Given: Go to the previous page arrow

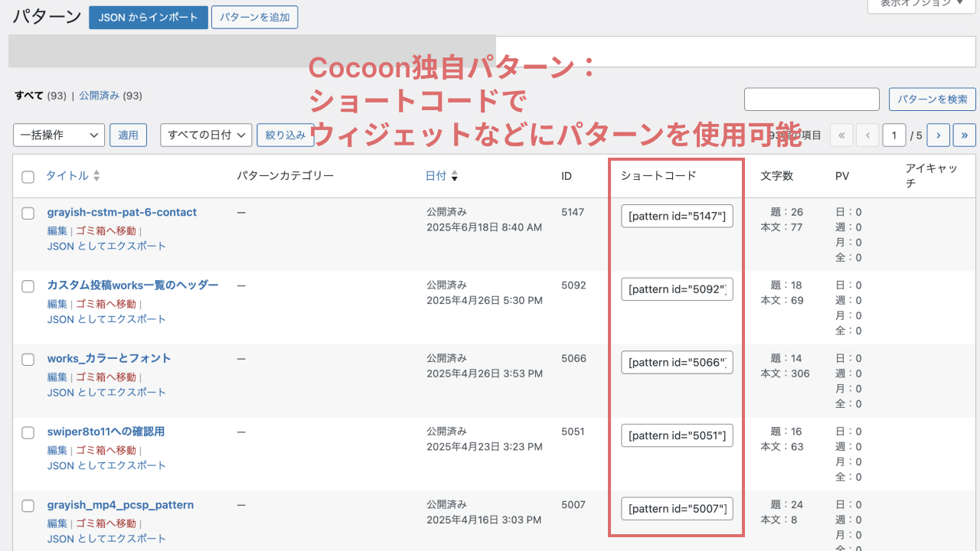Looking at the screenshot, I should 867,135.
